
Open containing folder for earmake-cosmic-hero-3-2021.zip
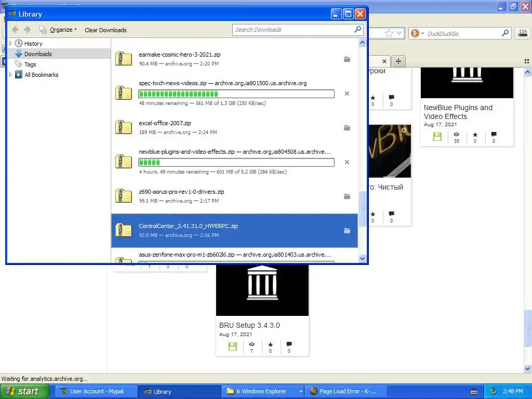point(347,59)
